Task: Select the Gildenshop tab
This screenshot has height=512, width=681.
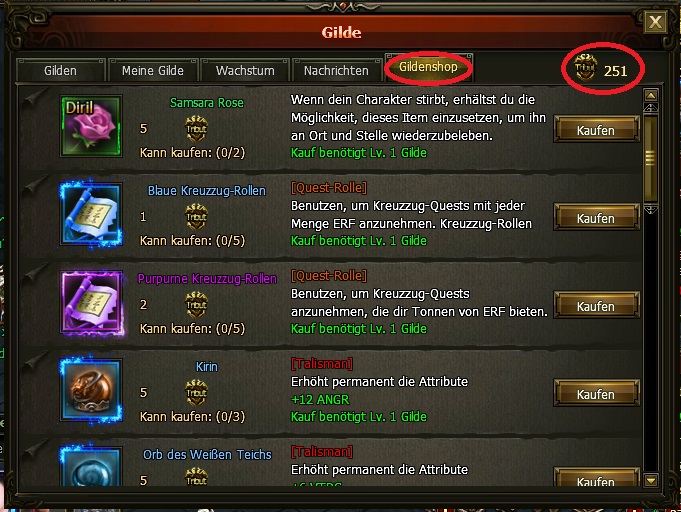Action: pos(428,67)
